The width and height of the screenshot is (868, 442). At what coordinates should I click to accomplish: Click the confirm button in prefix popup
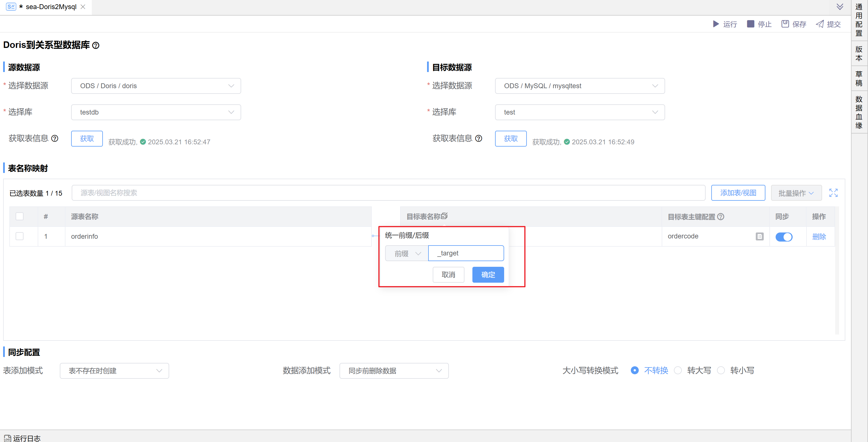click(488, 275)
